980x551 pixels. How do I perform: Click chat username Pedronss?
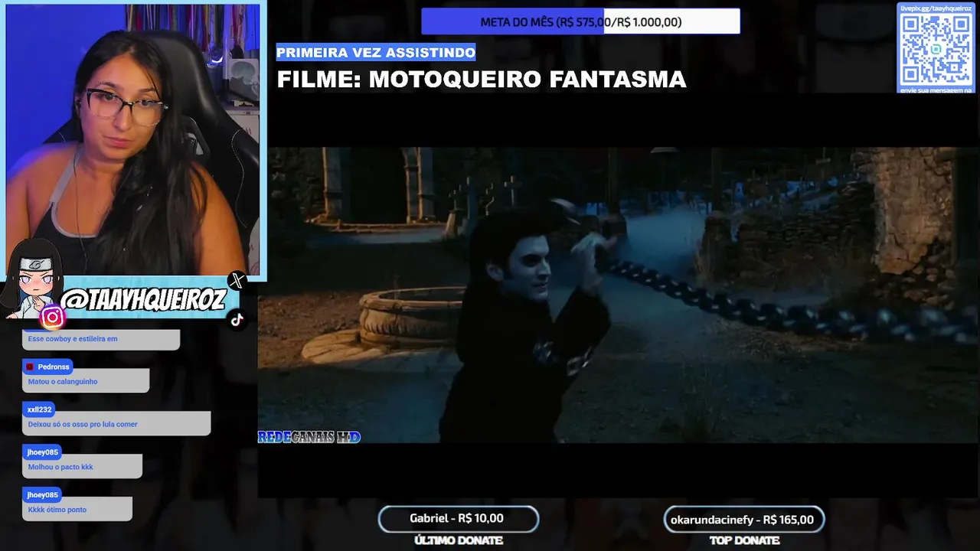[54, 367]
